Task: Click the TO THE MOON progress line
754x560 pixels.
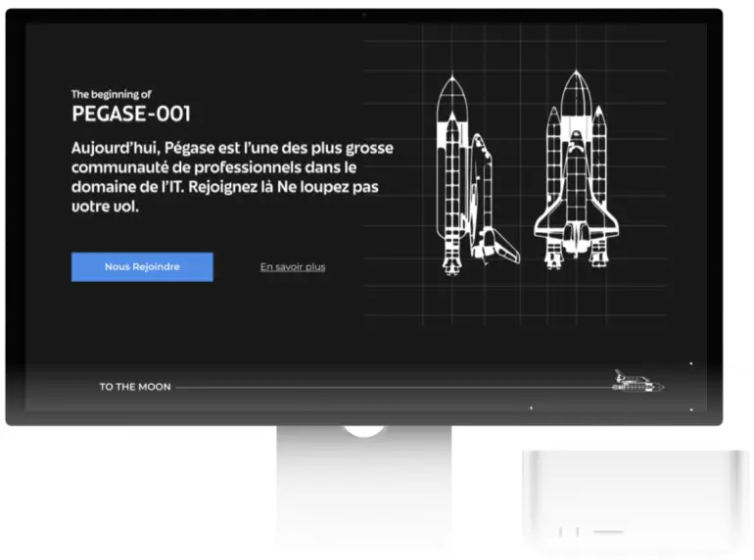Action: pyautogui.click(x=395, y=387)
